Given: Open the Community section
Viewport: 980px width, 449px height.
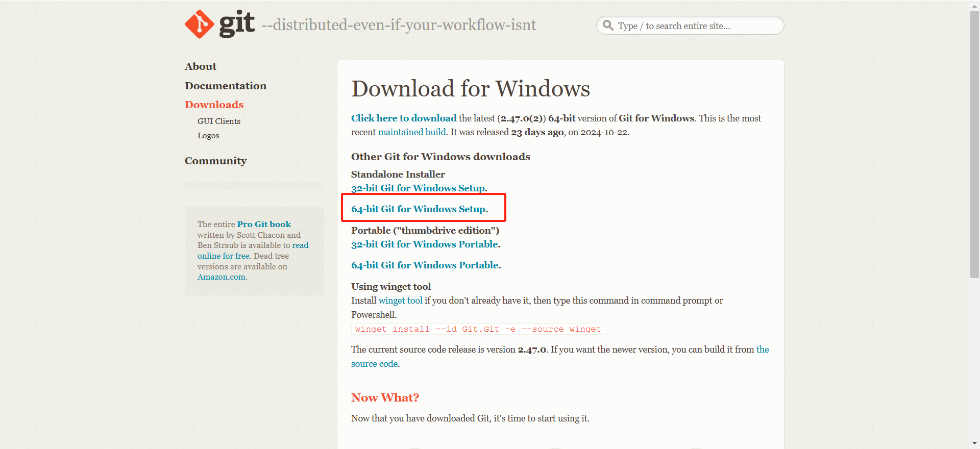Looking at the screenshot, I should pos(216,161).
